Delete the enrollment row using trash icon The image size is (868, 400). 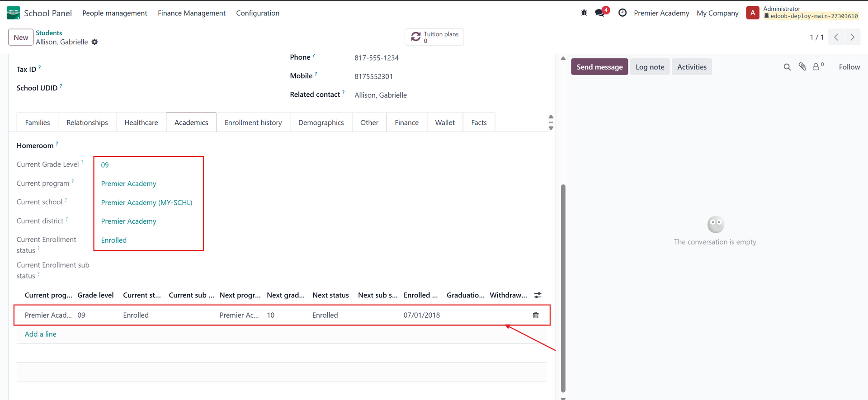[536, 315]
